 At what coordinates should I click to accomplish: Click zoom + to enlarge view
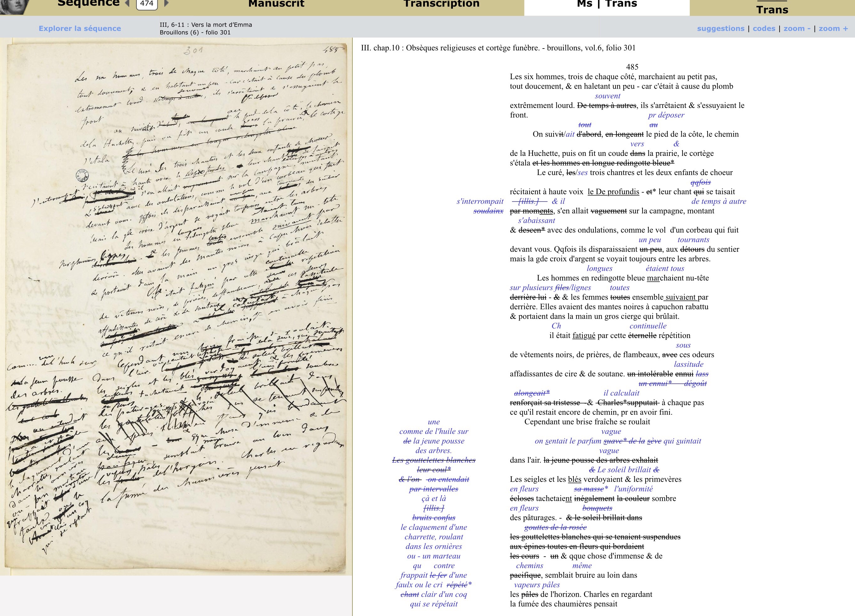click(x=833, y=28)
